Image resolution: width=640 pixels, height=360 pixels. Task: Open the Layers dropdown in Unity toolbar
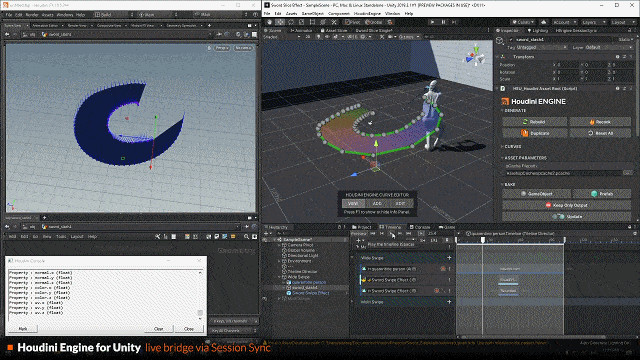click(592, 22)
